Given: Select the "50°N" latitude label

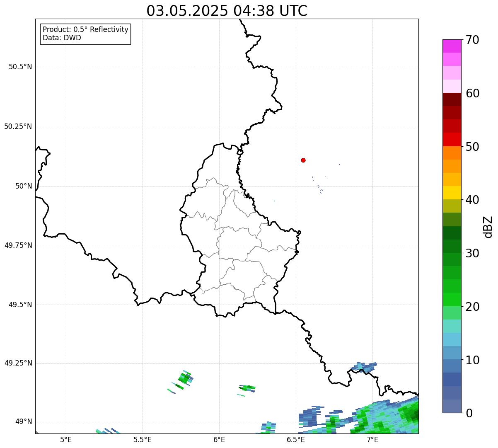Looking at the screenshot, I should click(x=24, y=186).
